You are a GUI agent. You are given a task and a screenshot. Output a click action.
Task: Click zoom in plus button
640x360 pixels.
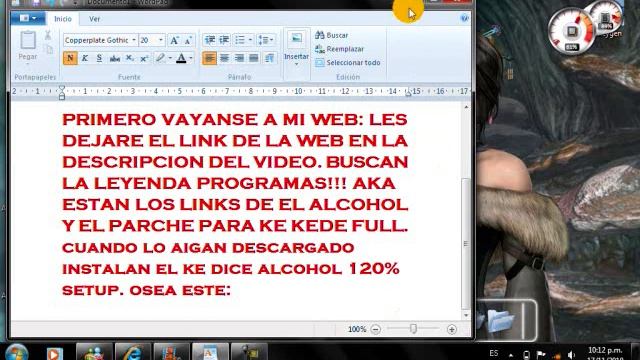click(452, 329)
